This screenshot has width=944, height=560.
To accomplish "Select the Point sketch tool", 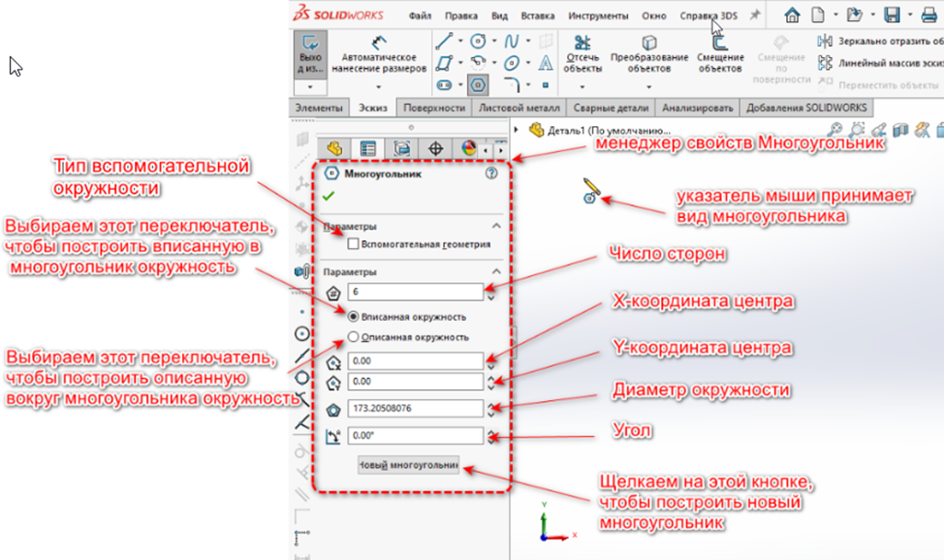I will coord(546,85).
